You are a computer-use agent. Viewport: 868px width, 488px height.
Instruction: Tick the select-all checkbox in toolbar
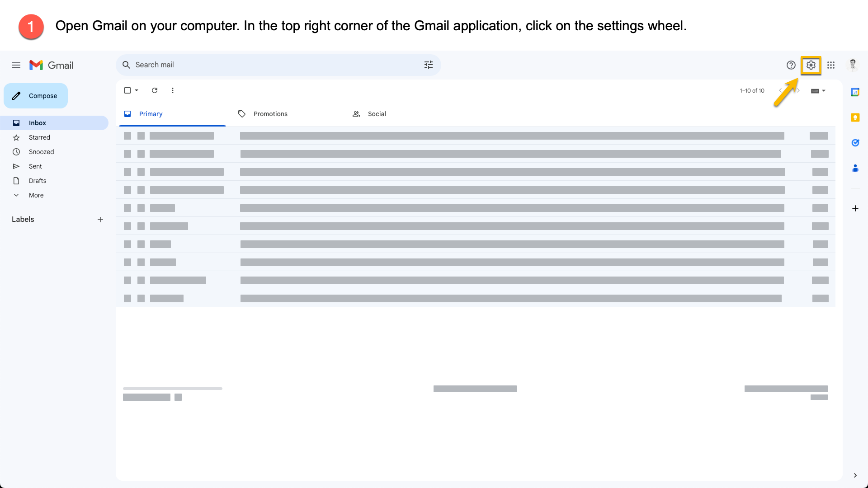127,90
